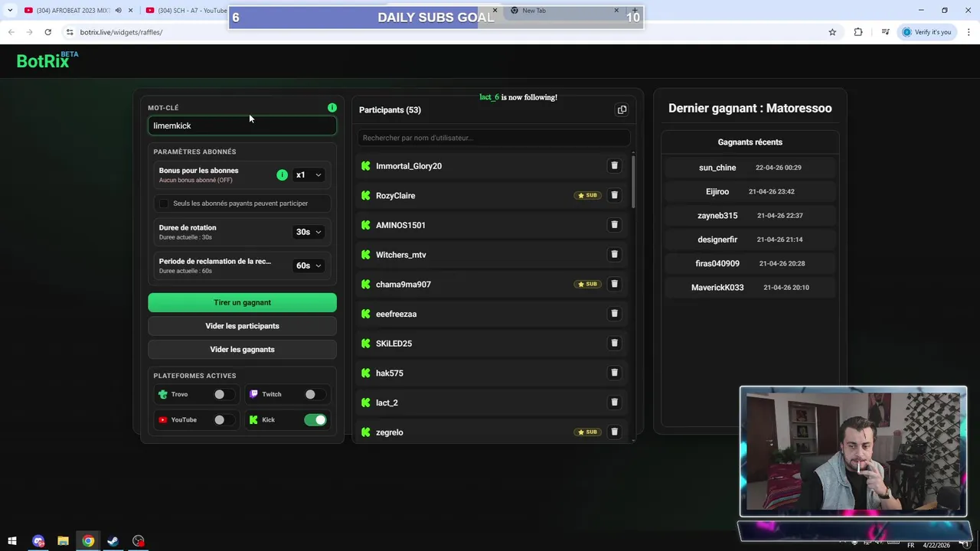Click the webcam overlay thumbnail
Viewport: 980px width, 551px height.
click(853, 452)
